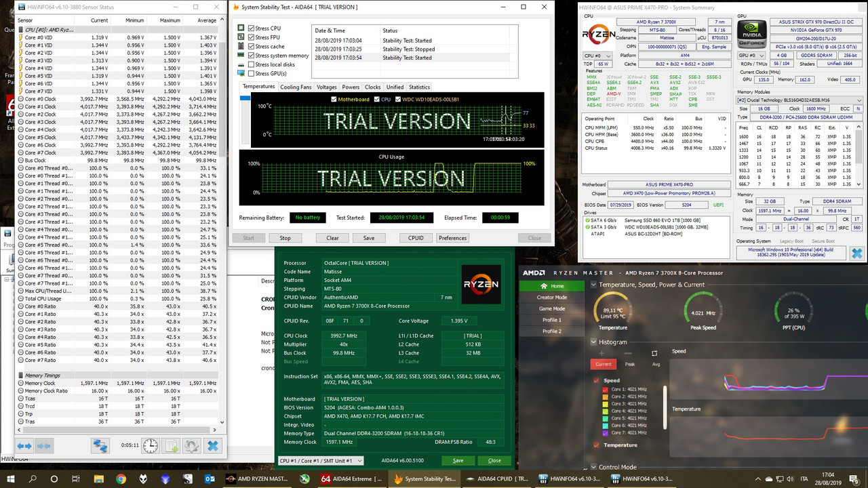The height and width of the screenshot is (488, 868).
Task: Click Stop button in Stability Test
Action: [285, 238]
